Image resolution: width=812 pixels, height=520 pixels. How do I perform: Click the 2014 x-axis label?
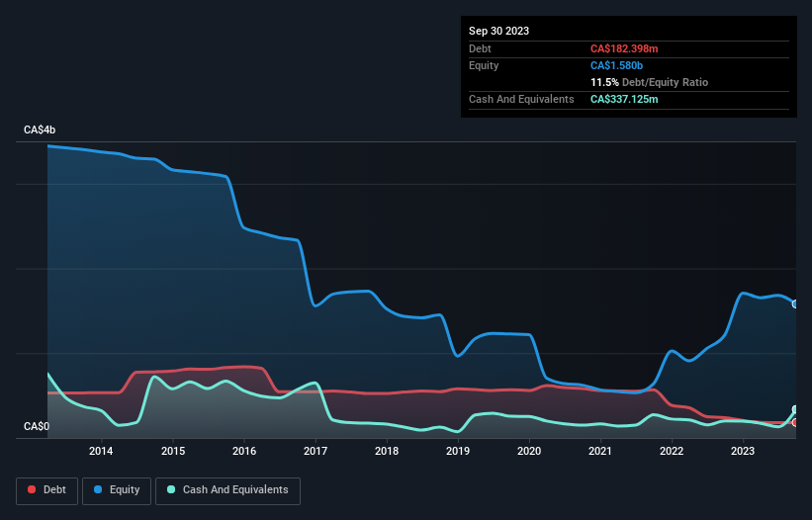(101, 451)
